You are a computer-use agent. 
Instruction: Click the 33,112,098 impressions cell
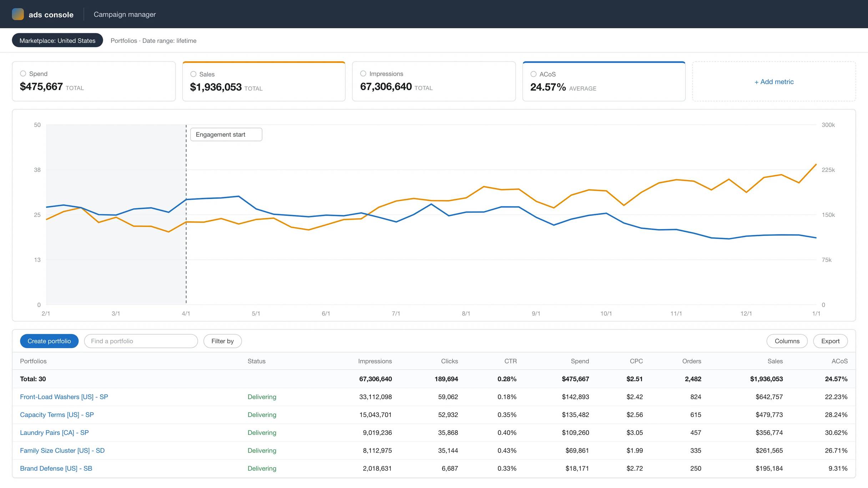(x=375, y=397)
